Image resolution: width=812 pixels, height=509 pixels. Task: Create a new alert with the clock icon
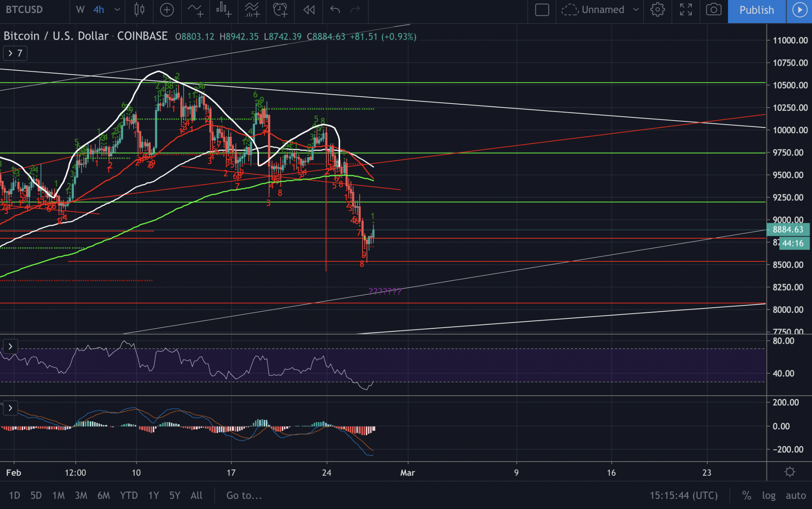[x=280, y=10]
